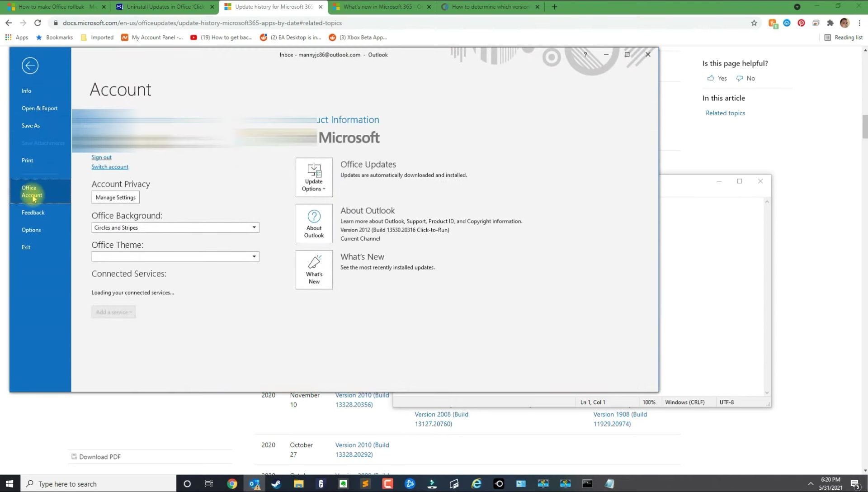This screenshot has height=492, width=868.
Task: Click the EA Desktop bookmark
Action: pos(291,38)
